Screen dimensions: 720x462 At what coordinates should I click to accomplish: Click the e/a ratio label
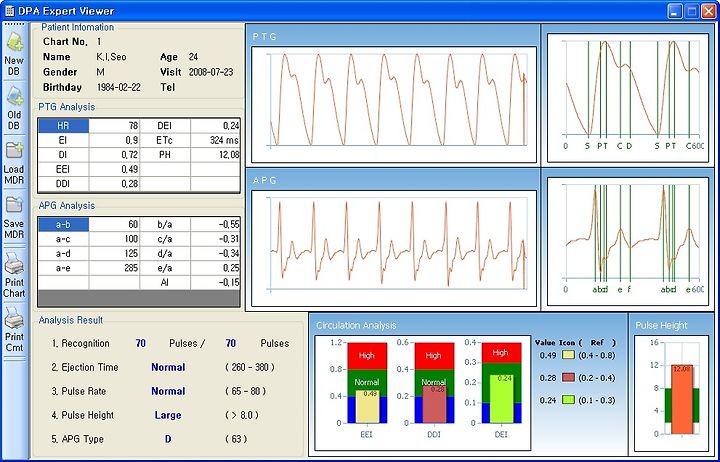[165, 268]
